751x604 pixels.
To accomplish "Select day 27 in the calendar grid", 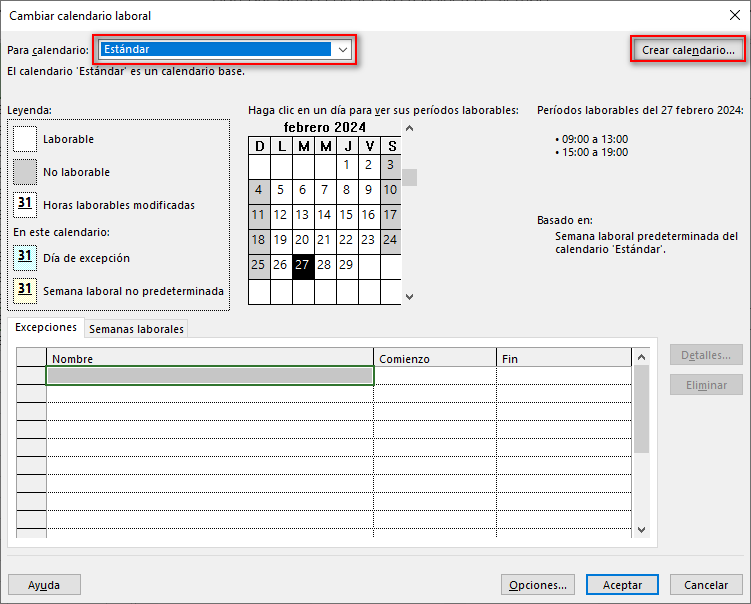I will click(303, 265).
